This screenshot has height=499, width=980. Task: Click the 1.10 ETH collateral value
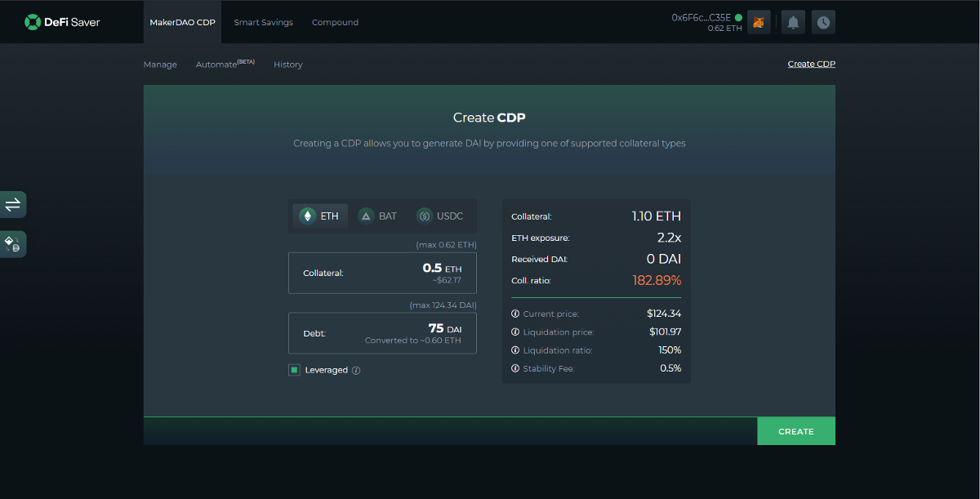pos(657,216)
